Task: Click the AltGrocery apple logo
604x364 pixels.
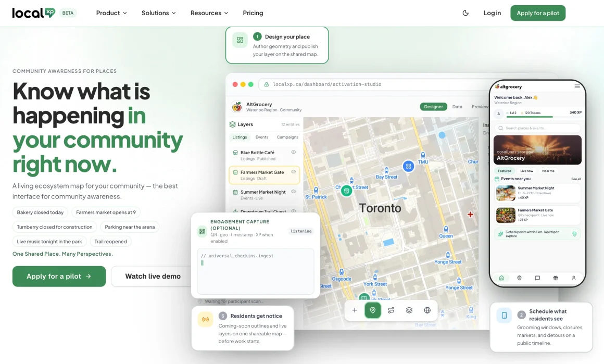Action: tap(237, 107)
